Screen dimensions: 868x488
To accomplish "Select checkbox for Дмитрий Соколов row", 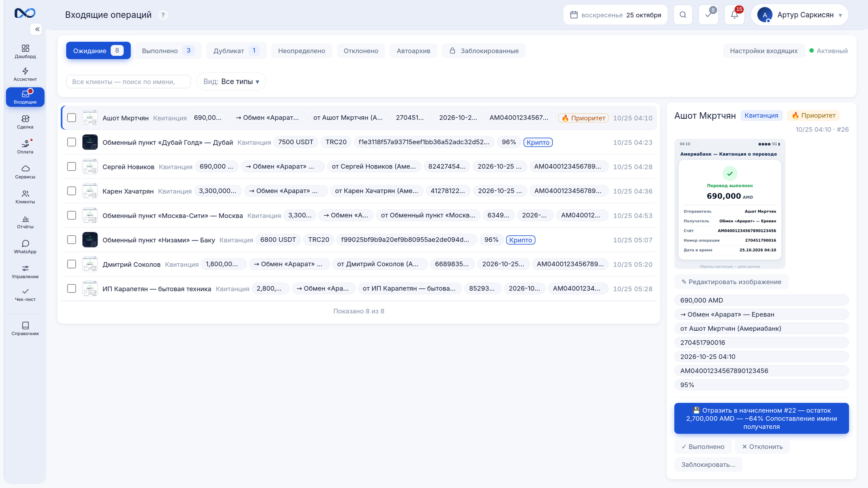I will coord(71,264).
